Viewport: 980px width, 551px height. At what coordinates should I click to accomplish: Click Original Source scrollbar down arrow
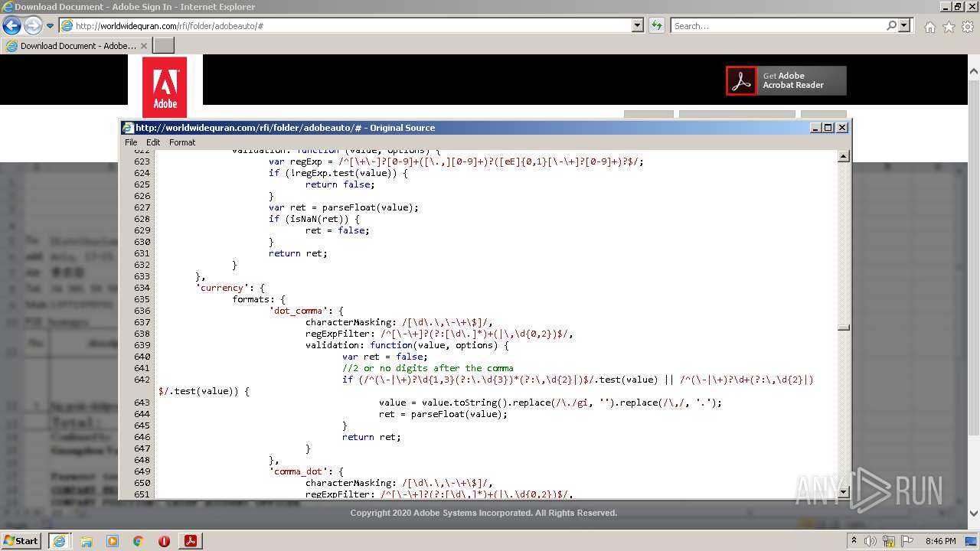[844, 492]
